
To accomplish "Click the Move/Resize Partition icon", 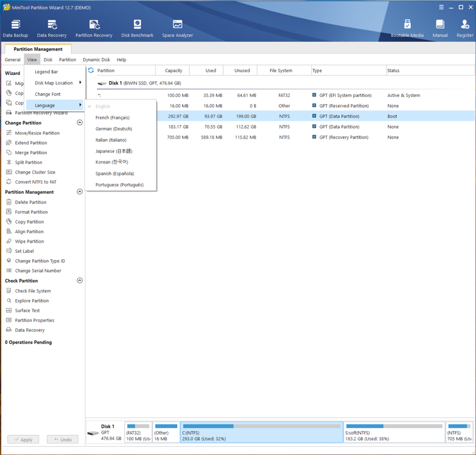I will [x=9, y=133].
